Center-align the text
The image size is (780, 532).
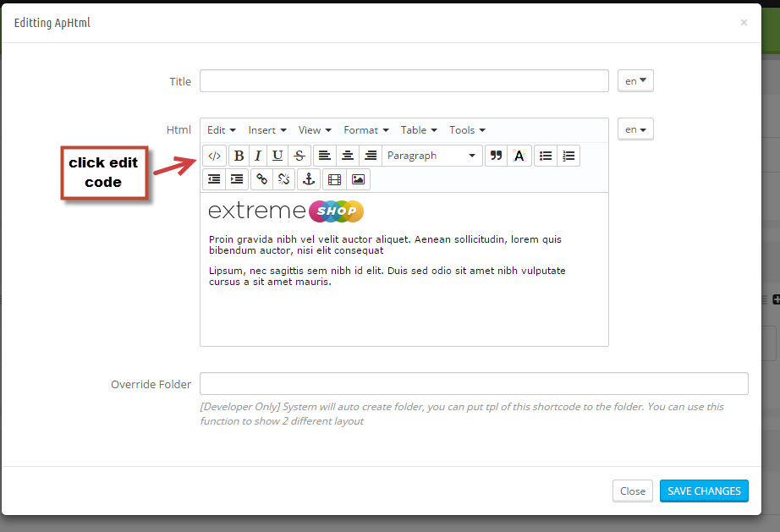tap(348, 156)
